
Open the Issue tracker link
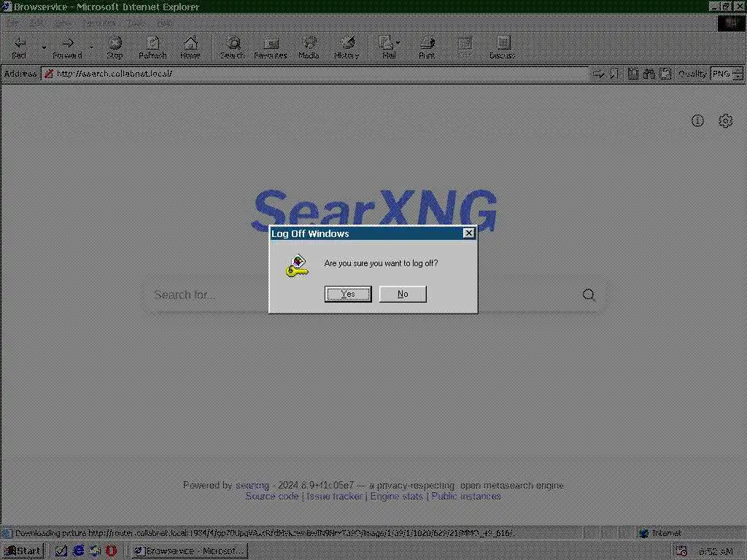point(334,496)
